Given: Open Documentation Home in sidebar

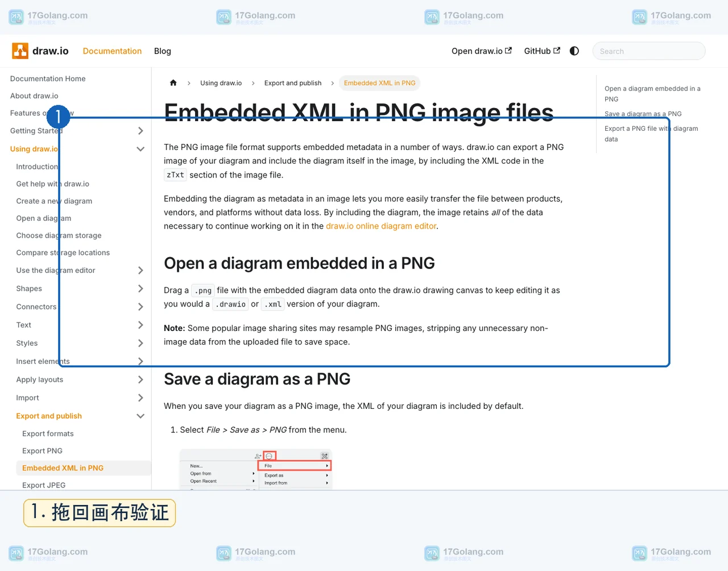Looking at the screenshot, I should [x=48, y=78].
